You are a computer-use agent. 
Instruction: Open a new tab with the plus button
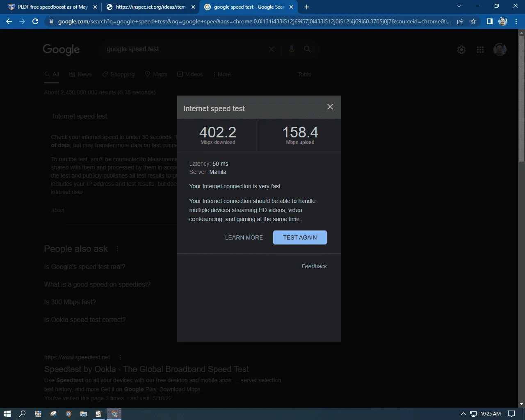[x=307, y=7]
